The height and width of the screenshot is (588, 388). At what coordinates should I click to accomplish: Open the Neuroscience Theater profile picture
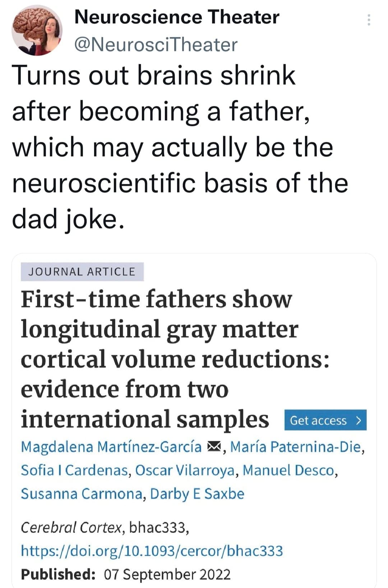tap(37, 31)
